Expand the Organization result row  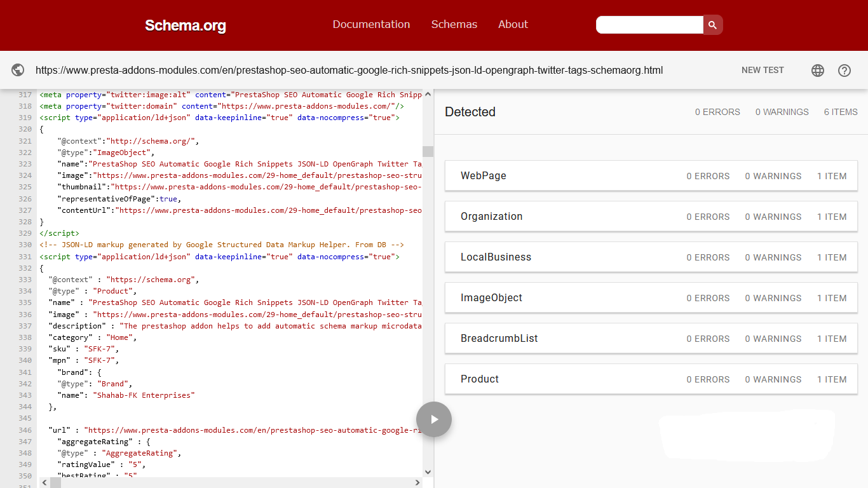651,217
